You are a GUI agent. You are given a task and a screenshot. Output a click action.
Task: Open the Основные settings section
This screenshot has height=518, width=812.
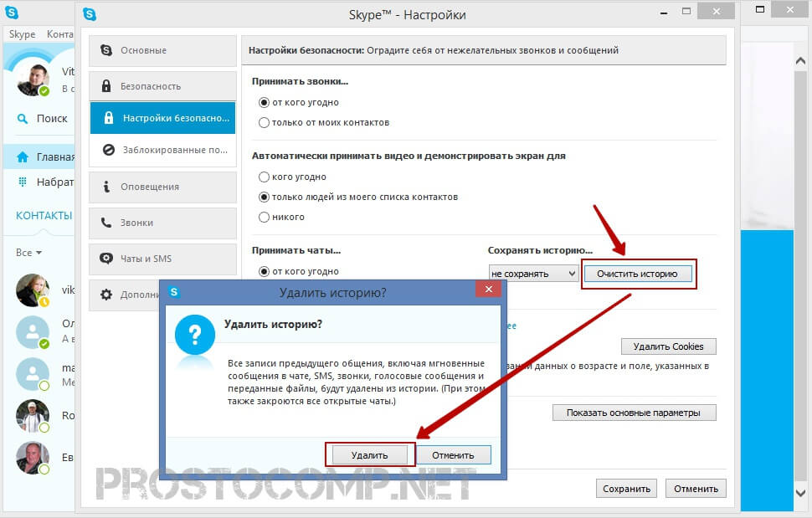(162, 51)
